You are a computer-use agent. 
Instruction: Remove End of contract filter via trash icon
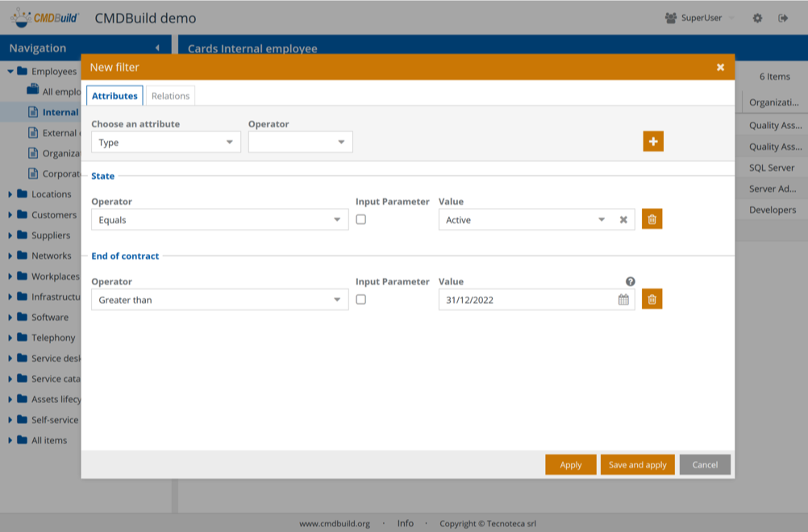[x=652, y=300]
